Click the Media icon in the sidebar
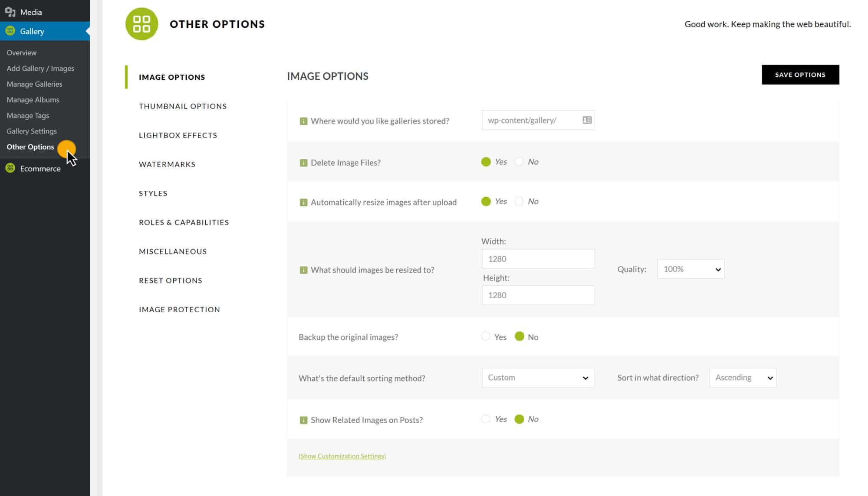 click(x=10, y=12)
